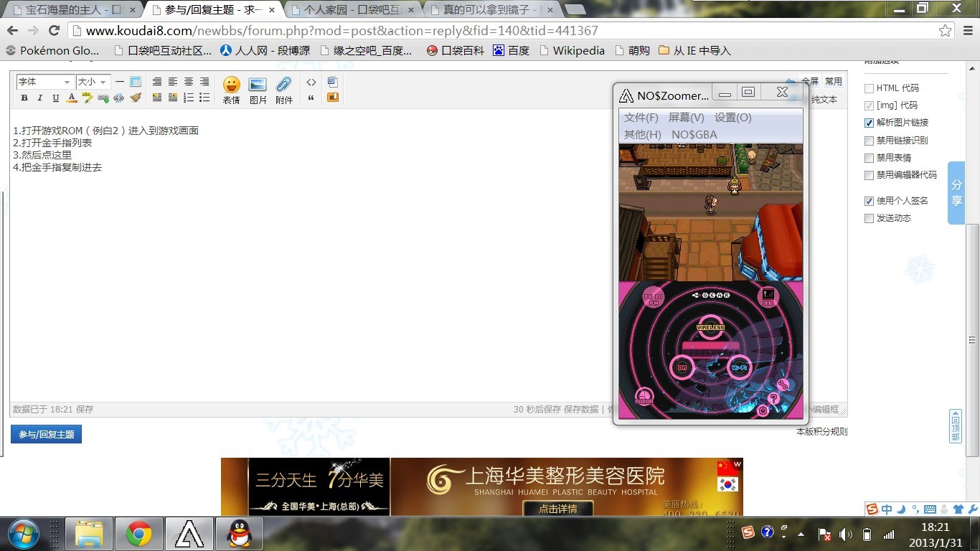980x551 pixels.
Task: Toggle underline formatting in the reply editor
Action: (x=56, y=98)
